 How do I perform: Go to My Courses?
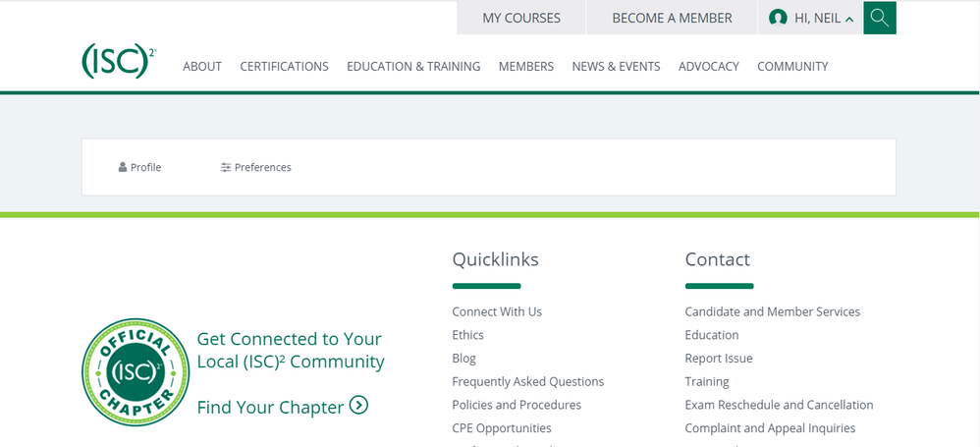521,18
